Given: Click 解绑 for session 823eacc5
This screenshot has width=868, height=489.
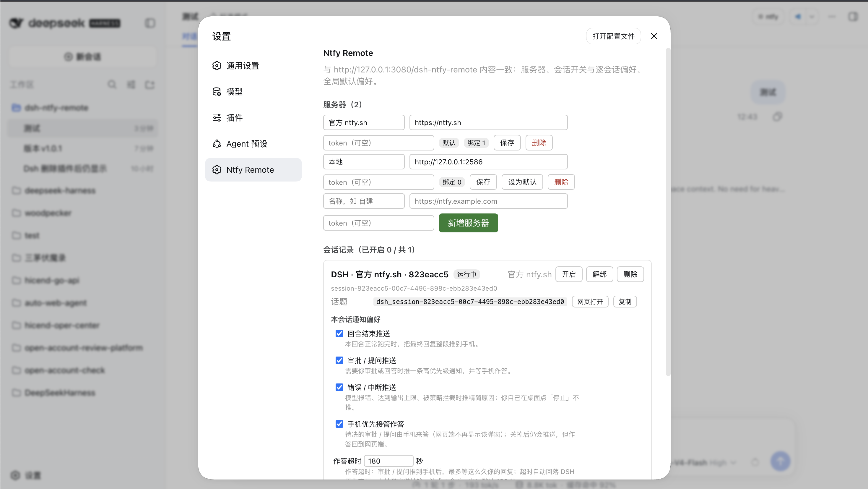Looking at the screenshot, I should (599, 274).
